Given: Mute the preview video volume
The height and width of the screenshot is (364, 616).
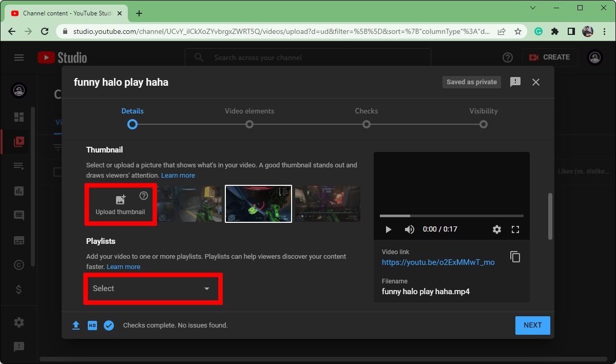Looking at the screenshot, I should (409, 229).
